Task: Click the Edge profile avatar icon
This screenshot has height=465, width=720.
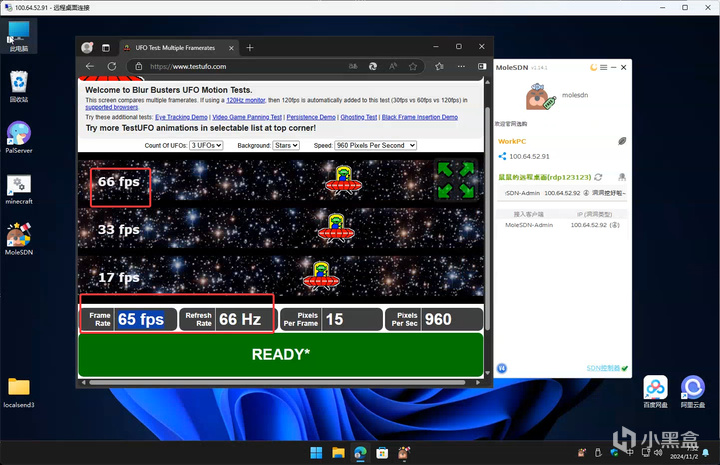Action: [87, 47]
